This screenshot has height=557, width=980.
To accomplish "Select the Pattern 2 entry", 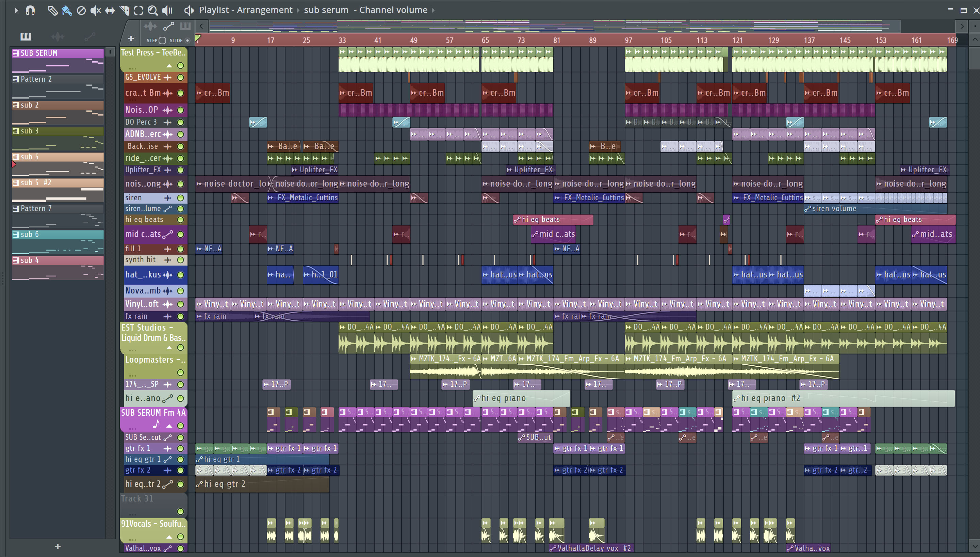I will pyautogui.click(x=58, y=87).
